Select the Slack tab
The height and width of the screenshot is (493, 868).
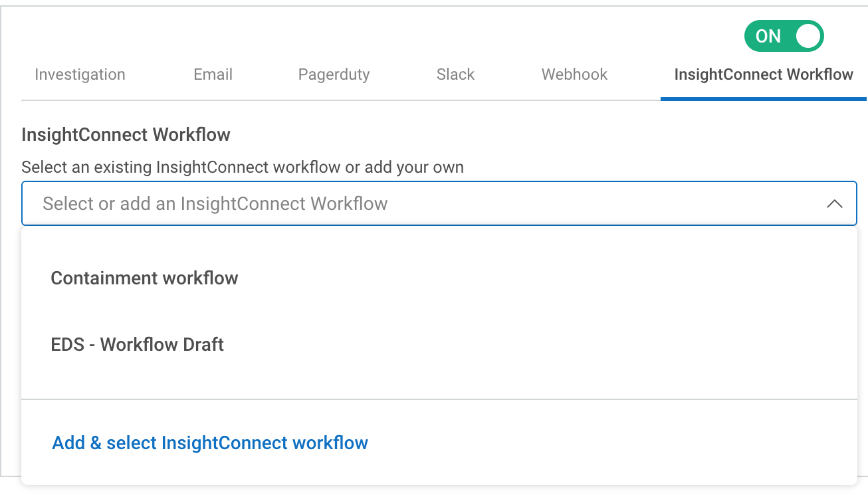pos(455,74)
